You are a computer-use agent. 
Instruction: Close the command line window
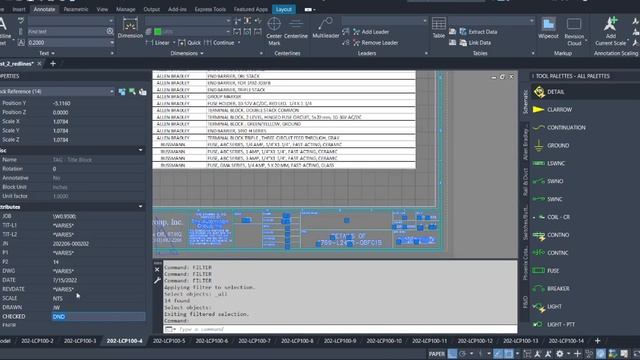(157, 270)
